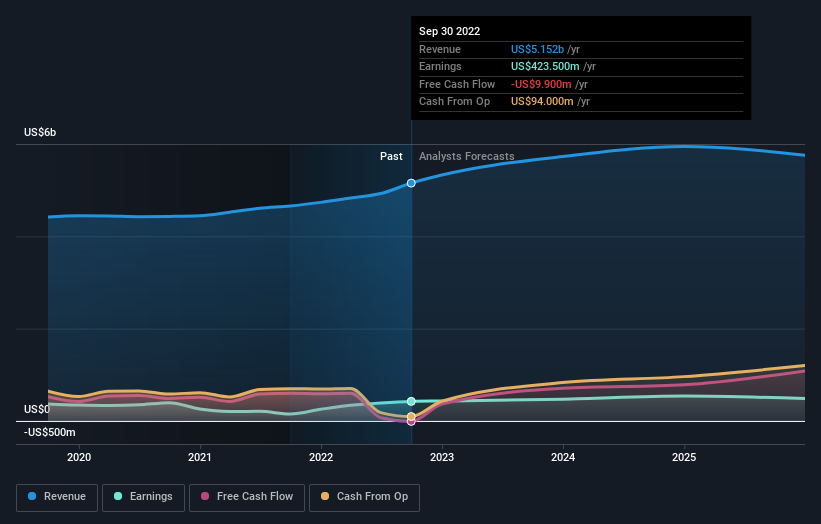821x524 pixels.
Task: Click the orange Cash From Op marker
Action: pos(411,417)
